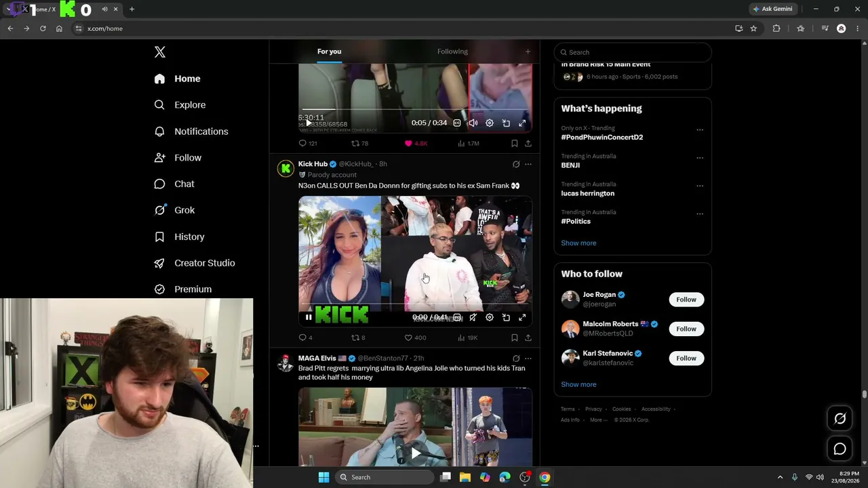Screen dimensions: 868x488
Task: Reply to the Kick Hub post
Action: click(305, 338)
